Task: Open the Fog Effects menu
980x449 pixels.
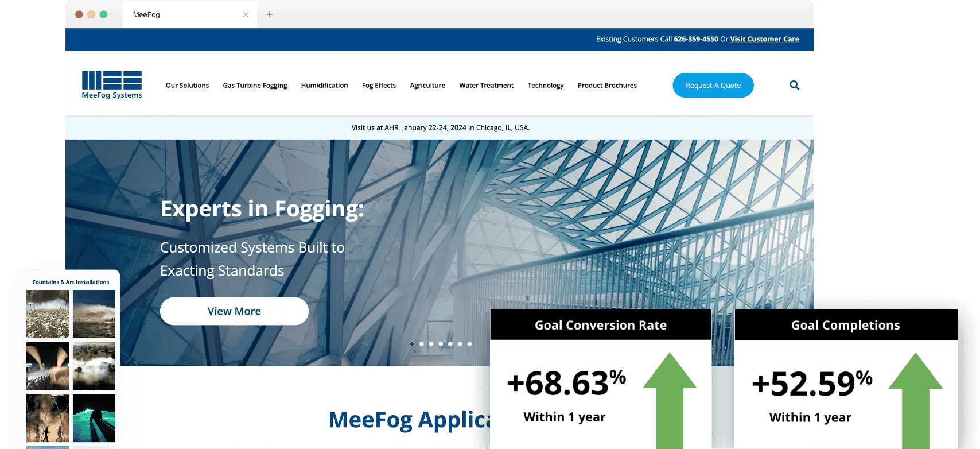Action: click(379, 86)
